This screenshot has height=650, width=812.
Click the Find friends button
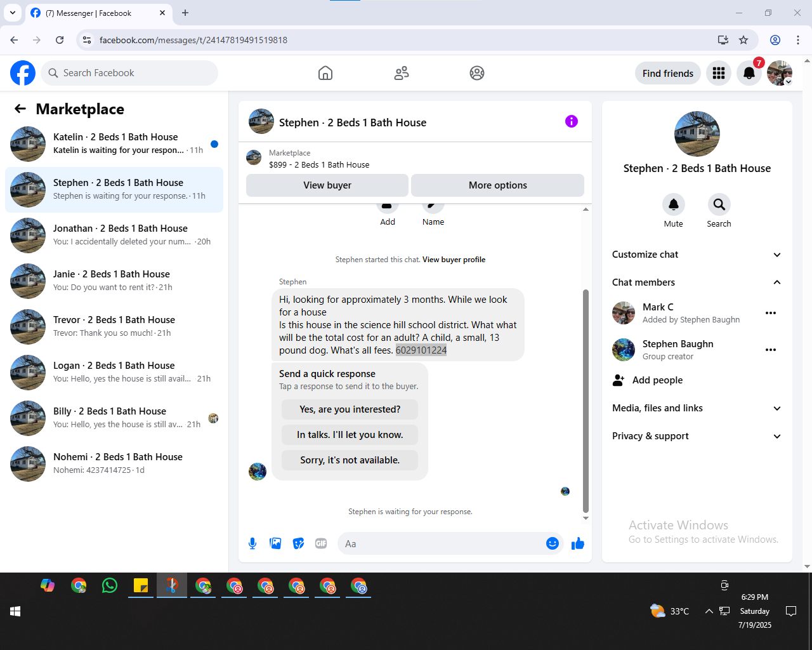[668, 73]
